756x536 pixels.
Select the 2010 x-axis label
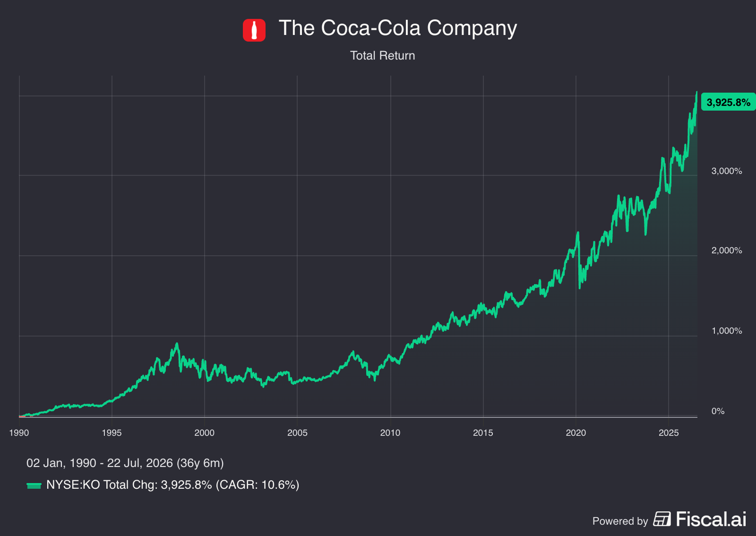coord(390,432)
